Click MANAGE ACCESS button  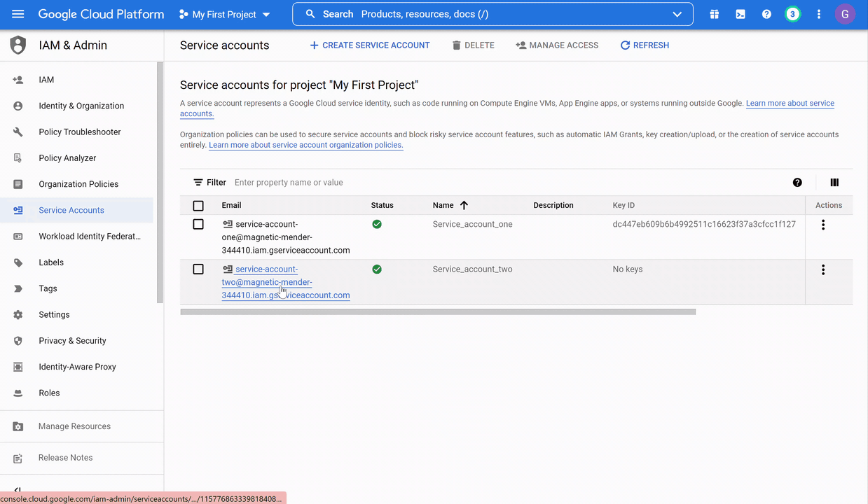(x=557, y=45)
